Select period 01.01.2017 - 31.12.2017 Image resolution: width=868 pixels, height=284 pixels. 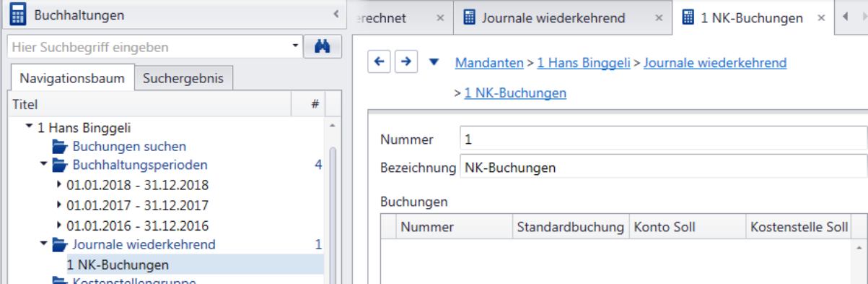137,206
